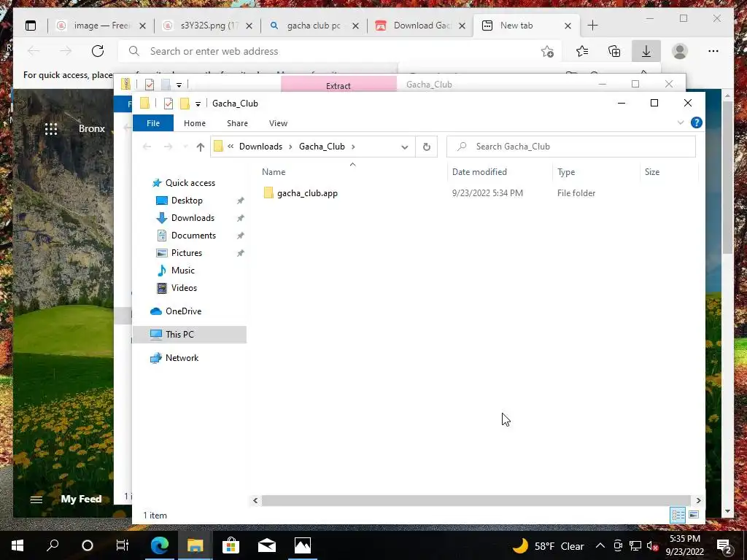Open the Home ribbon tab
747x560 pixels.
coord(194,122)
